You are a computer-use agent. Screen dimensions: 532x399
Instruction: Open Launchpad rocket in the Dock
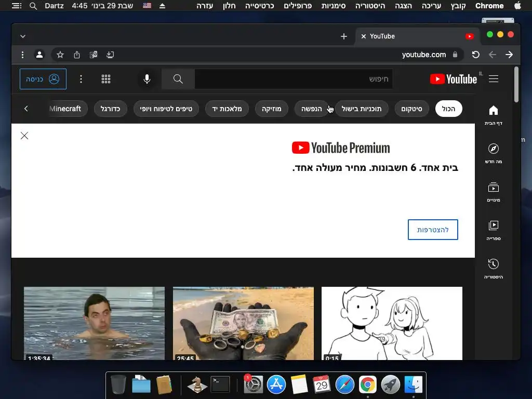tap(391, 385)
